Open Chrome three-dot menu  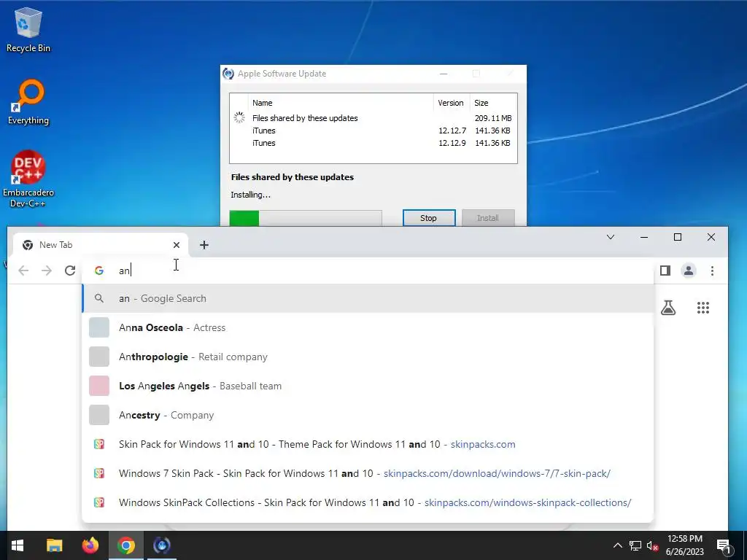click(x=712, y=271)
